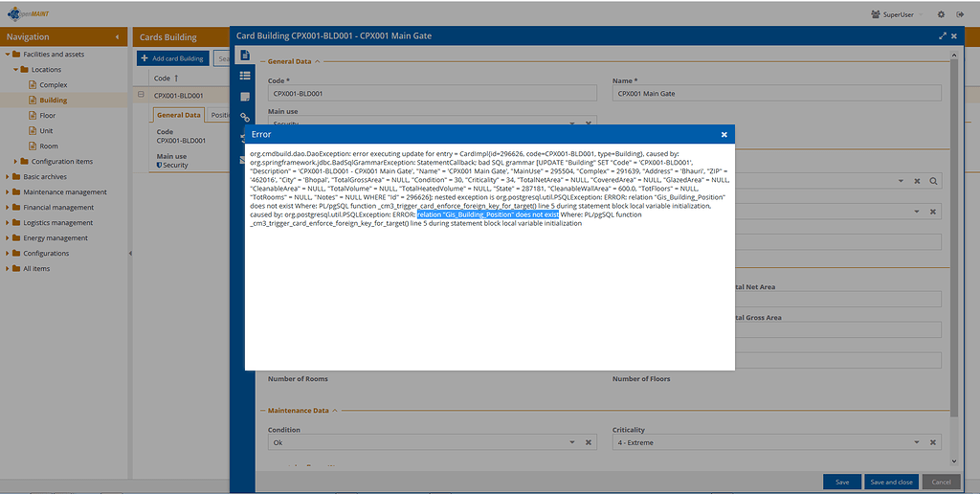Click the openMAINT logo

click(x=29, y=13)
